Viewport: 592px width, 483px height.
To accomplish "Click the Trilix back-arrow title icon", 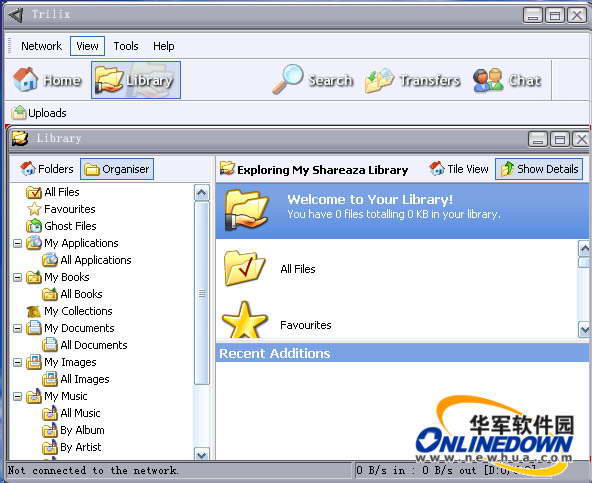I will click(16, 15).
